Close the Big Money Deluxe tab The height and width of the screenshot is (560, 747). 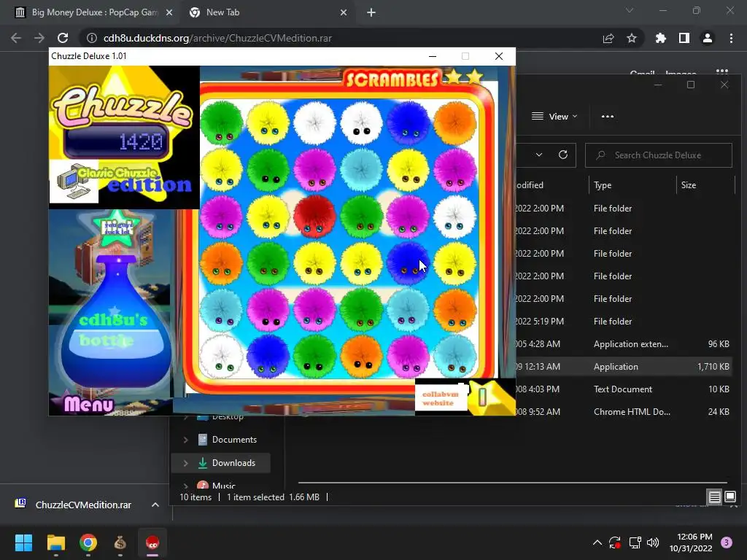(x=169, y=12)
